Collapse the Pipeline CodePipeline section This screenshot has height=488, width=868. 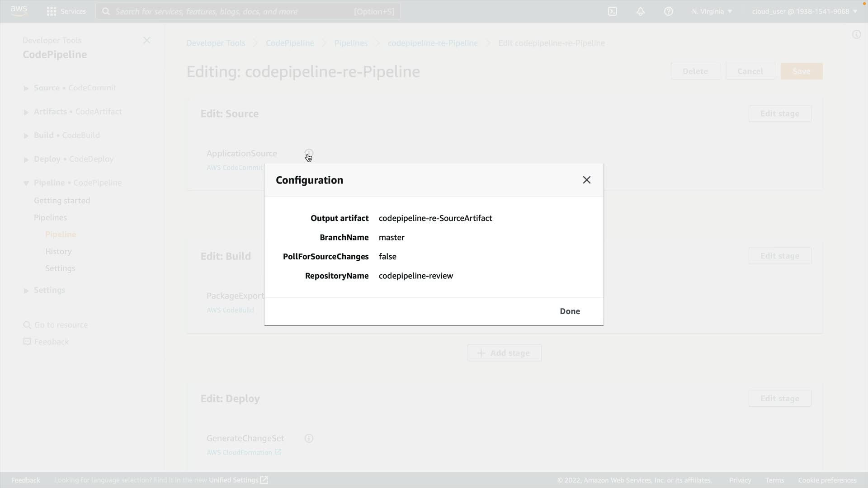26,183
